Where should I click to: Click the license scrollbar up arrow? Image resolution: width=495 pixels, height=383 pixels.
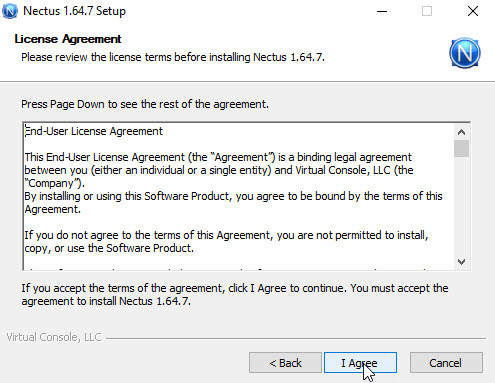461,132
